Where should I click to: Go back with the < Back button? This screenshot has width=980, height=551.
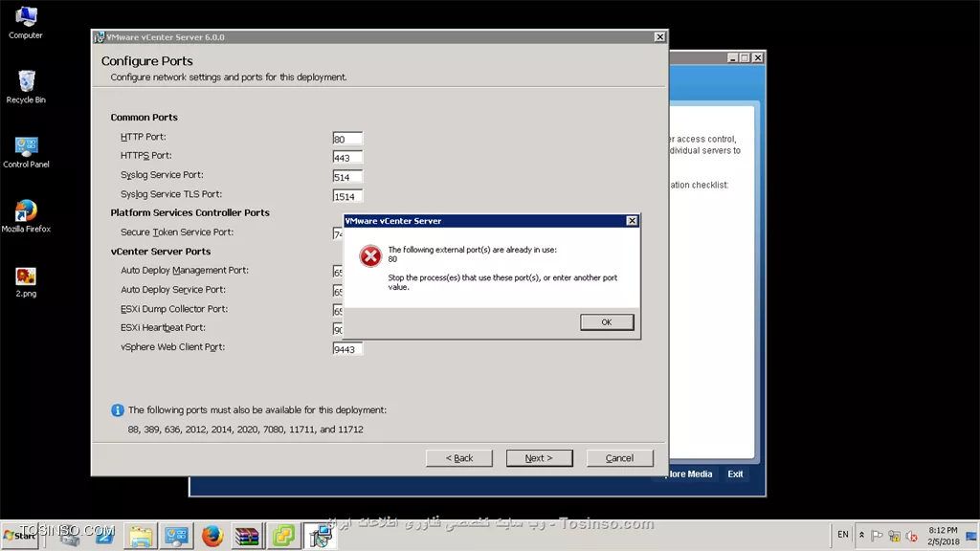pyautogui.click(x=459, y=458)
